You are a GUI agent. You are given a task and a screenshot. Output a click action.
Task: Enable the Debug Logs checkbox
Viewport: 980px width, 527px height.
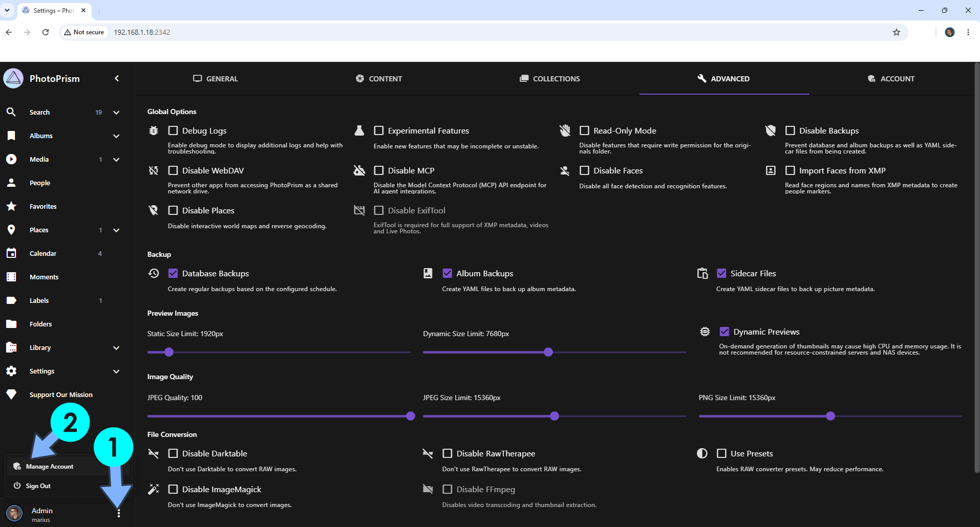pos(173,130)
